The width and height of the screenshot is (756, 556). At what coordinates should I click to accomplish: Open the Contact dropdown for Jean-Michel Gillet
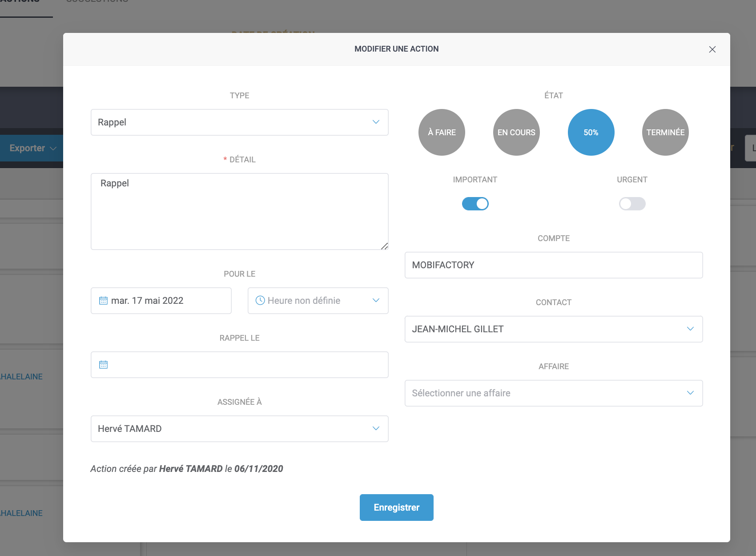click(553, 329)
